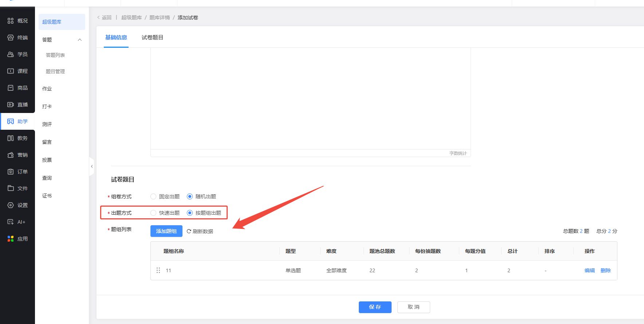Open 作业 menu item

[x=47, y=89]
